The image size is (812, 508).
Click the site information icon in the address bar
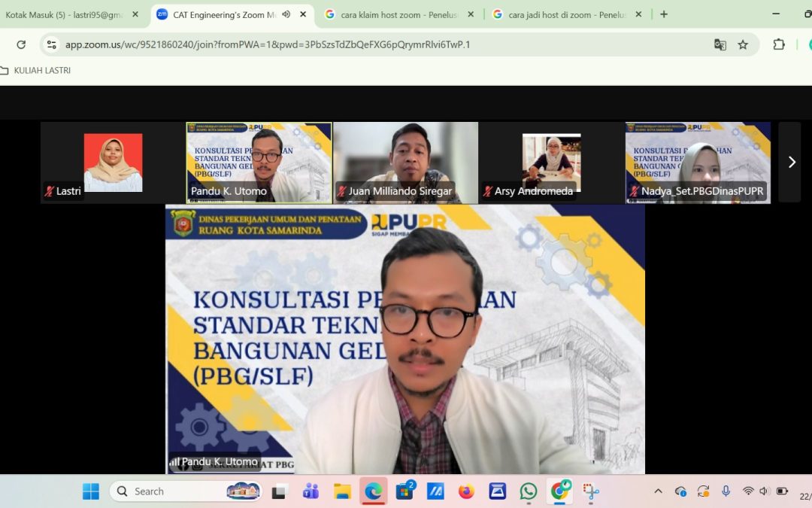pos(51,45)
